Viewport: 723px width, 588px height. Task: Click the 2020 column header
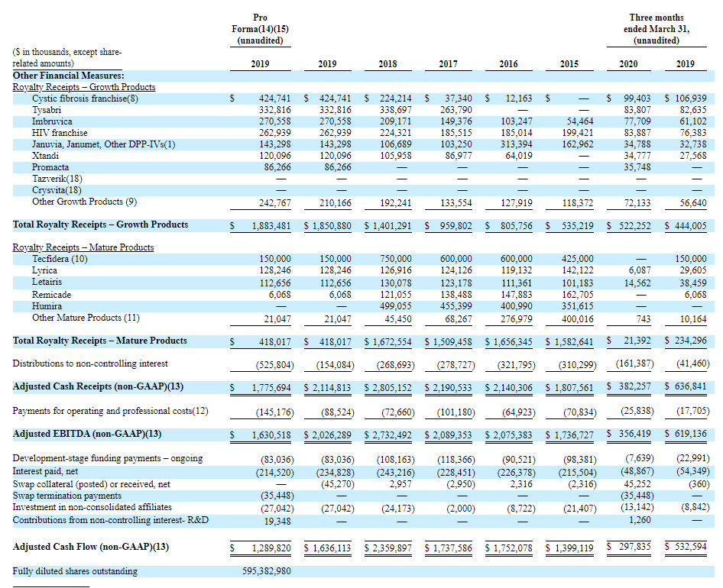coord(628,64)
